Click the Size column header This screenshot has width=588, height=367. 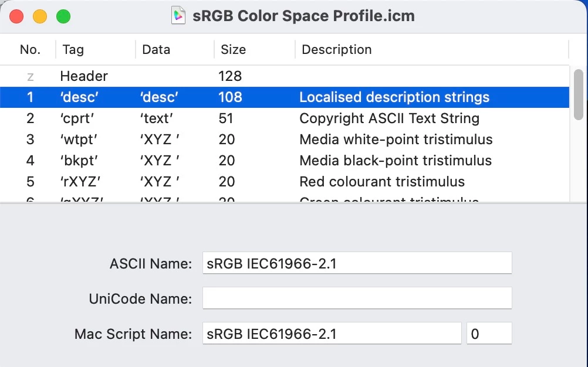(x=233, y=50)
